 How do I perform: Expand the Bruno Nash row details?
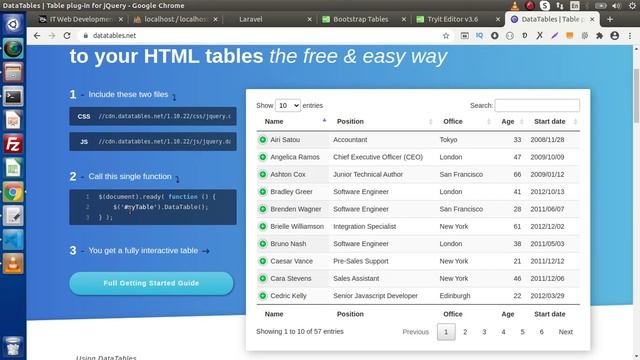pos(262,244)
